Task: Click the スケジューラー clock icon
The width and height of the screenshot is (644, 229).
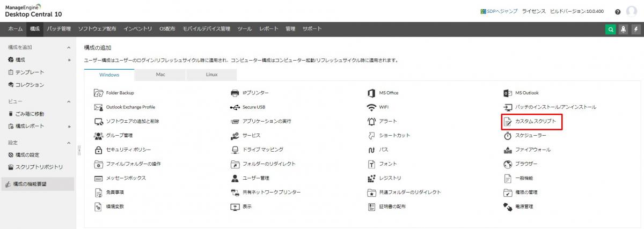Action: coord(508,136)
